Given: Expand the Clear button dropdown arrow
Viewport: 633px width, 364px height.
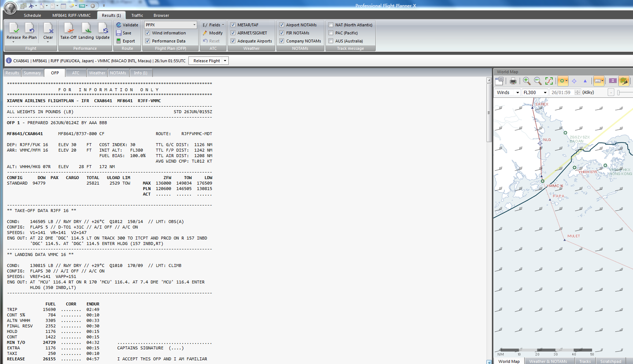Looking at the screenshot, I should (48, 42).
